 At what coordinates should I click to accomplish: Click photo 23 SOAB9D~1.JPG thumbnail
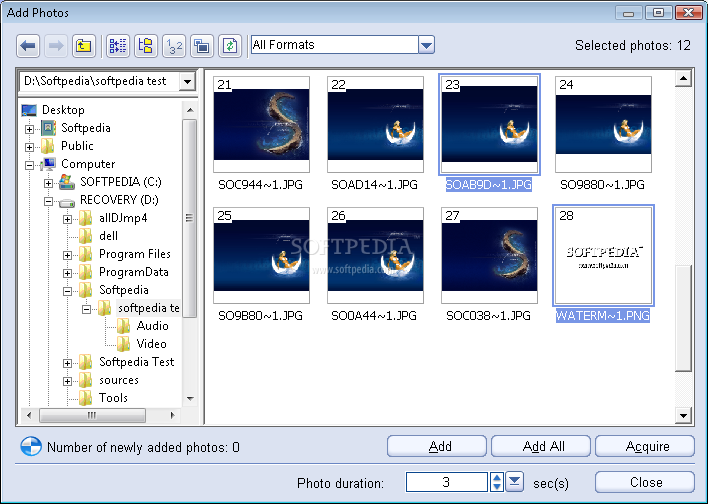(489, 124)
